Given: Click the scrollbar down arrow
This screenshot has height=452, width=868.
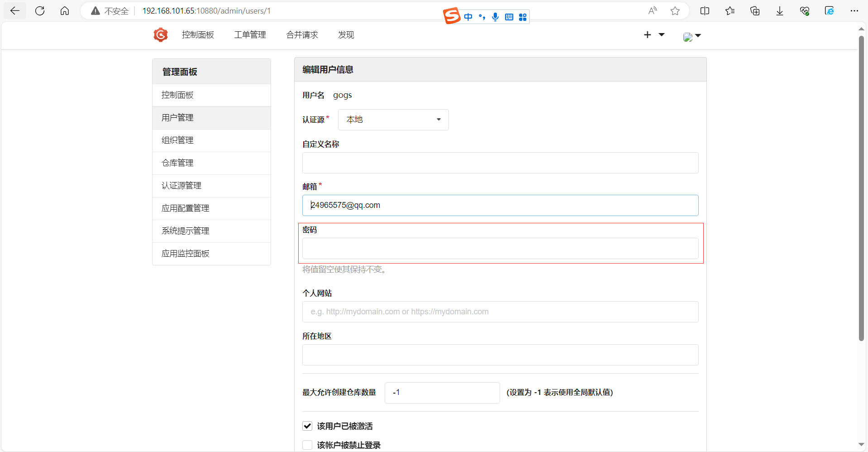Looking at the screenshot, I should (x=861, y=445).
